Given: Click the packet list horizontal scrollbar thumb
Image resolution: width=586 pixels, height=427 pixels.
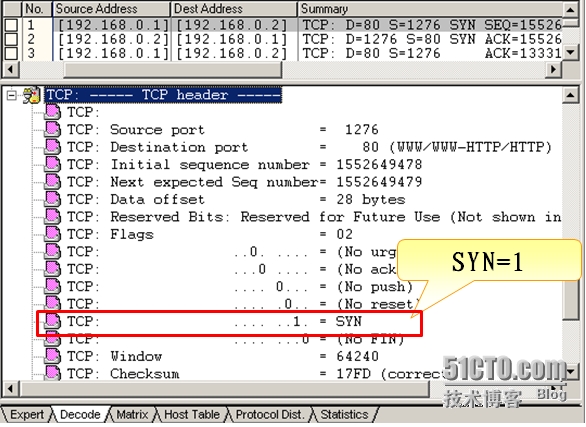Looking at the screenshot, I should (173, 69).
